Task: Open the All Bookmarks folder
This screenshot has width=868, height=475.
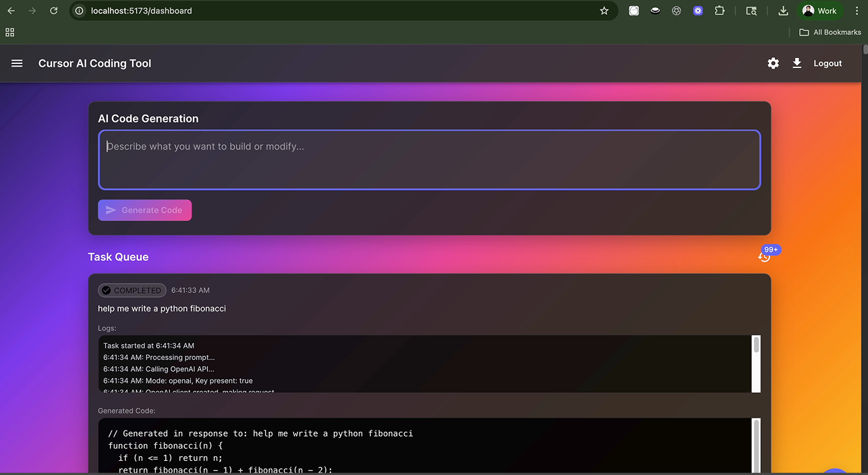Action: pyautogui.click(x=830, y=32)
